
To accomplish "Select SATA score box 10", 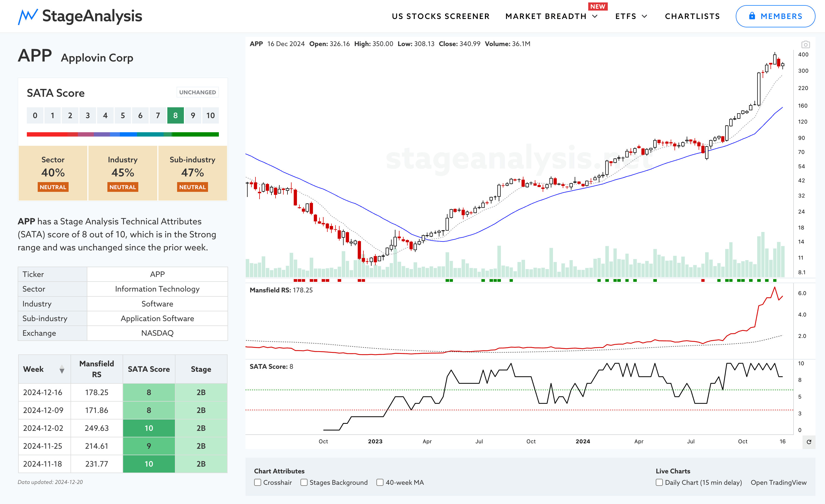I will point(210,115).
